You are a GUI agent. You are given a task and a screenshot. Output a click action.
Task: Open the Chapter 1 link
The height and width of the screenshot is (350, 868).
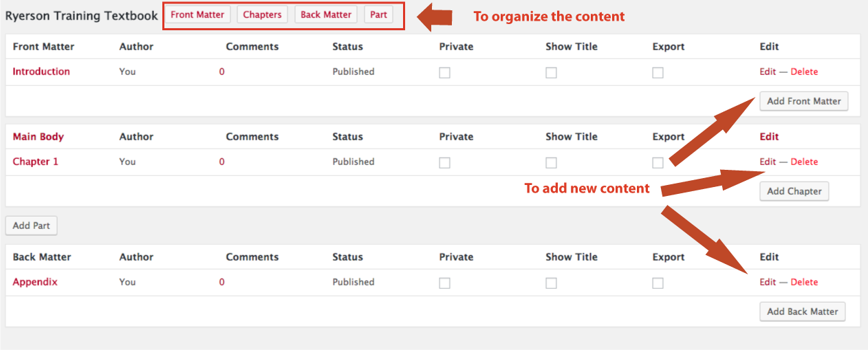tap(36, 162)
